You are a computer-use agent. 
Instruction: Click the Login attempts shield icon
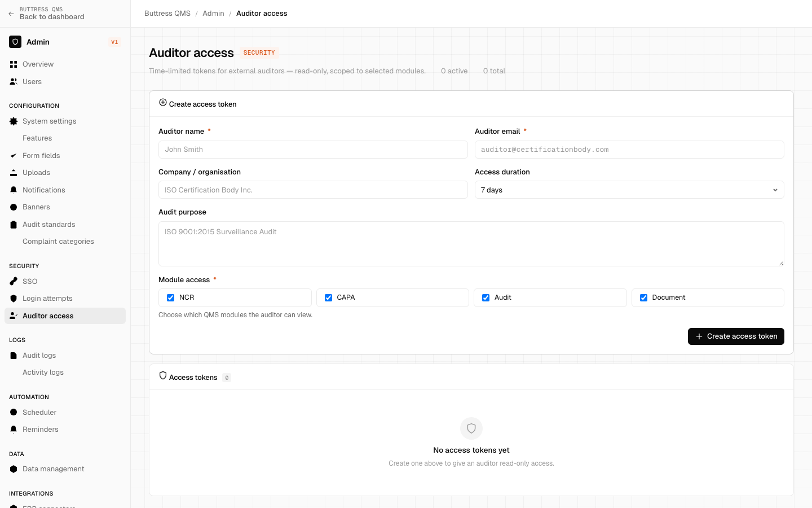(x=14, y=299)
